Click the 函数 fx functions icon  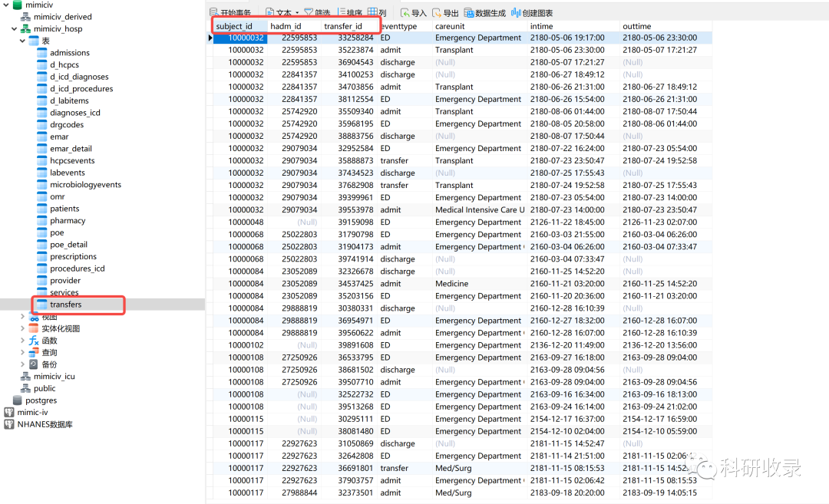point(34,341)
